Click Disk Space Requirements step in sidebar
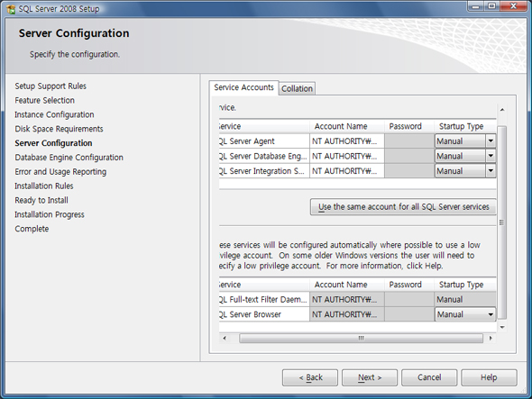Image resolution: width=532 pixels, height=399 pixels. (59, 129)
